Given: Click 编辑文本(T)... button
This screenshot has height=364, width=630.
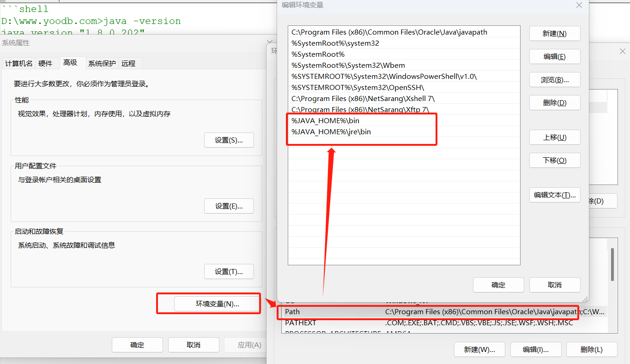Looking at the screenshot, I should pos(555,195).
